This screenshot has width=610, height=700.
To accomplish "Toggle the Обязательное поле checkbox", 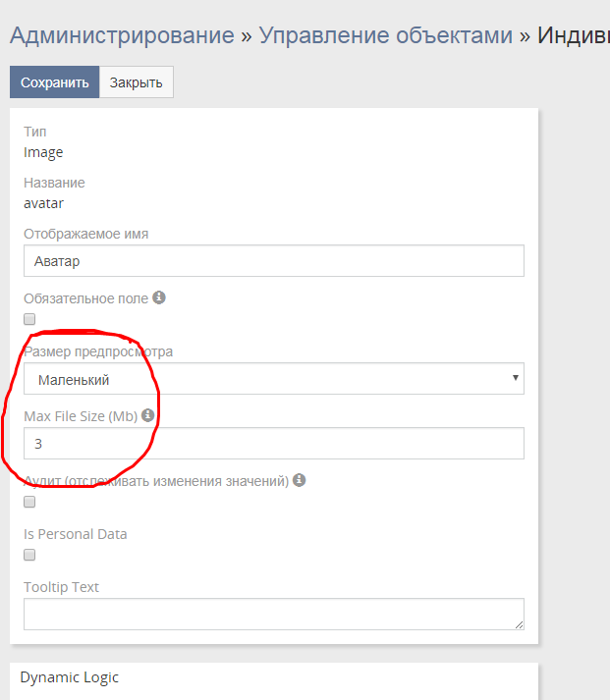I will [29, 319].
